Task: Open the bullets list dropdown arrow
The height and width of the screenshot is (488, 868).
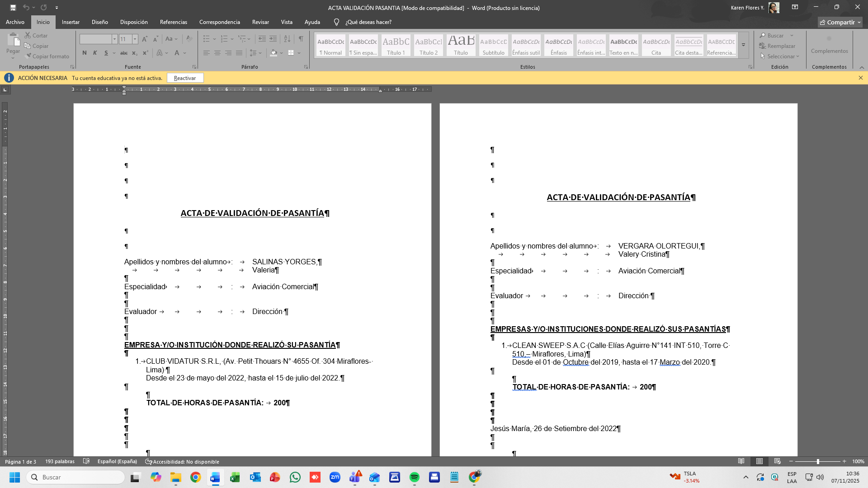Action: click(214, 39)
